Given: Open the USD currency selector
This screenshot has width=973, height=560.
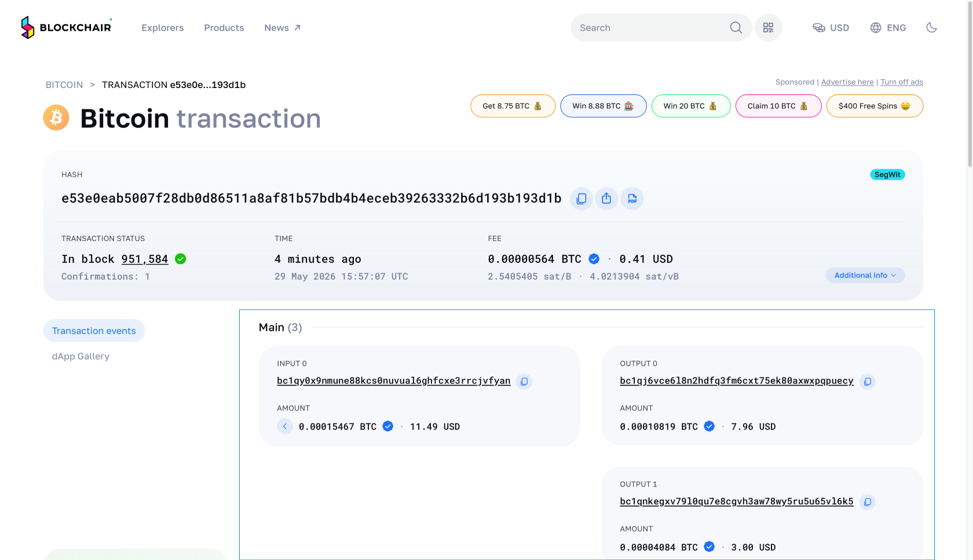Looking at the screenshot, I should 831,28.
